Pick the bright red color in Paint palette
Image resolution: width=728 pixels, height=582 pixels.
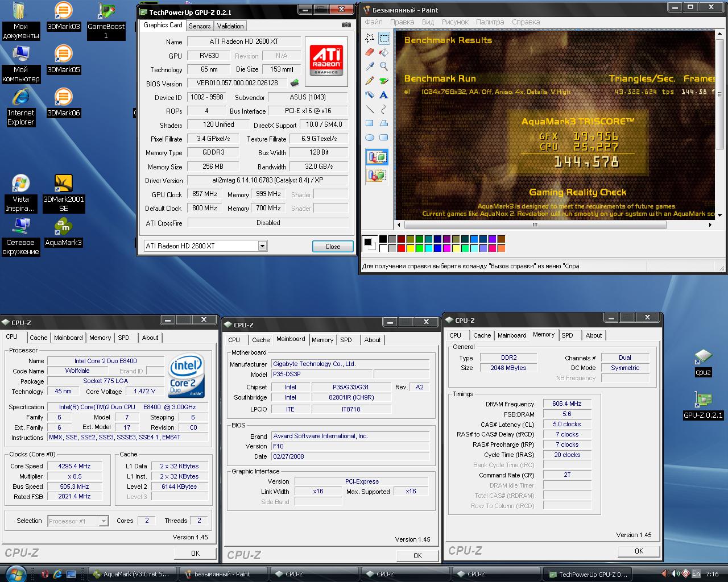coord(401,248)
